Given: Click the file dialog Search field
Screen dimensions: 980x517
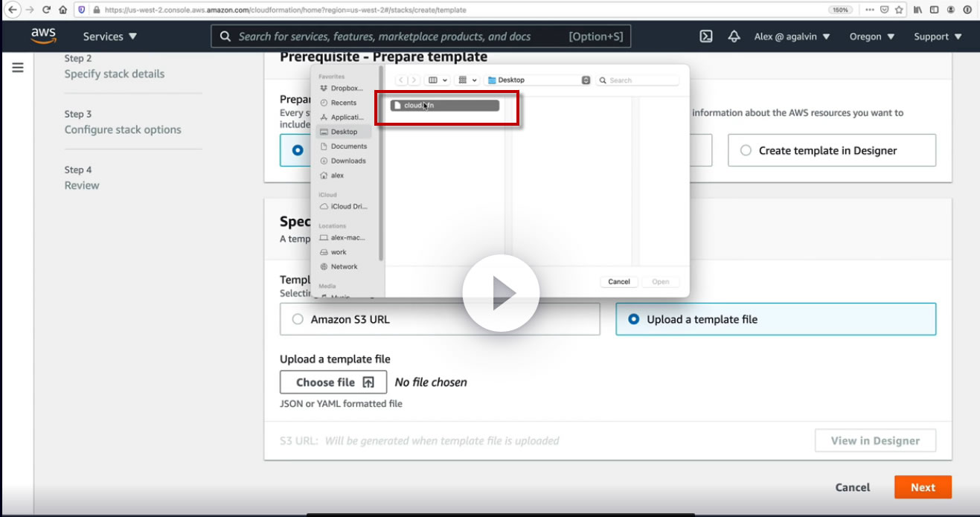Looking at the screenshot, I should tap(638, 80).
